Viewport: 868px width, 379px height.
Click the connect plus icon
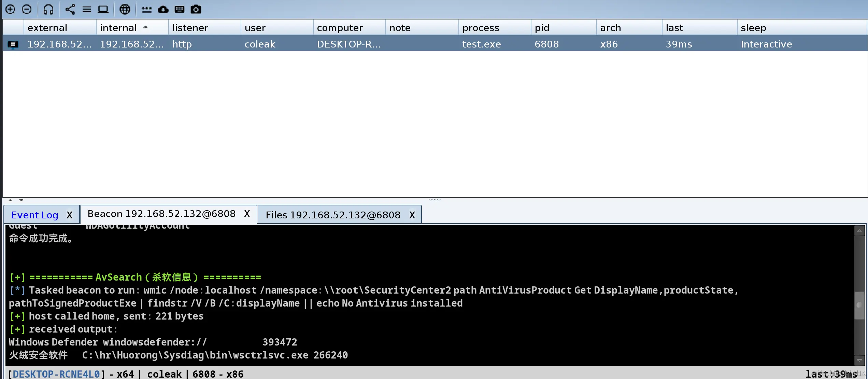10,9
